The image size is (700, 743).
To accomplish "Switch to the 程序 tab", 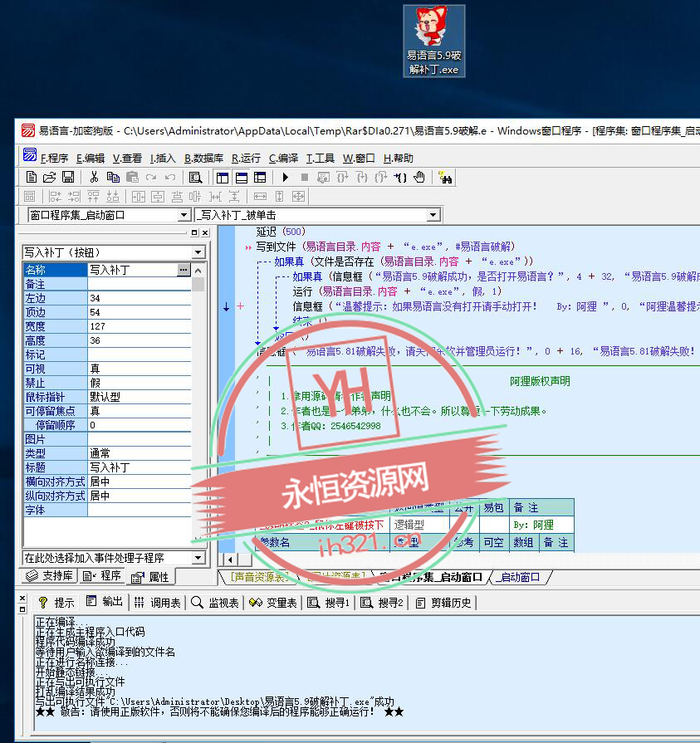I will click(101, 576).
